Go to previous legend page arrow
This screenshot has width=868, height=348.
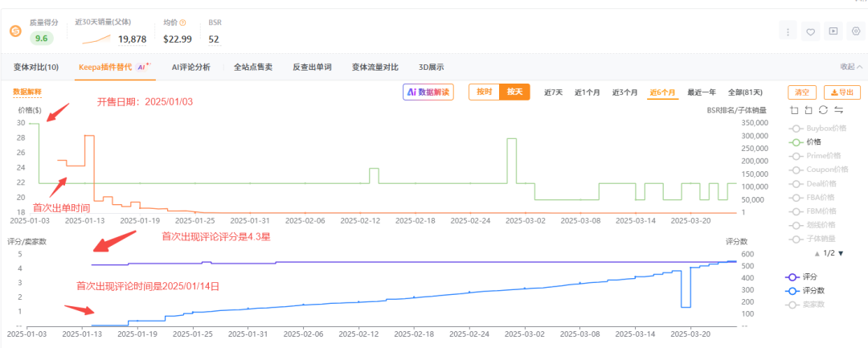point(816,253)
